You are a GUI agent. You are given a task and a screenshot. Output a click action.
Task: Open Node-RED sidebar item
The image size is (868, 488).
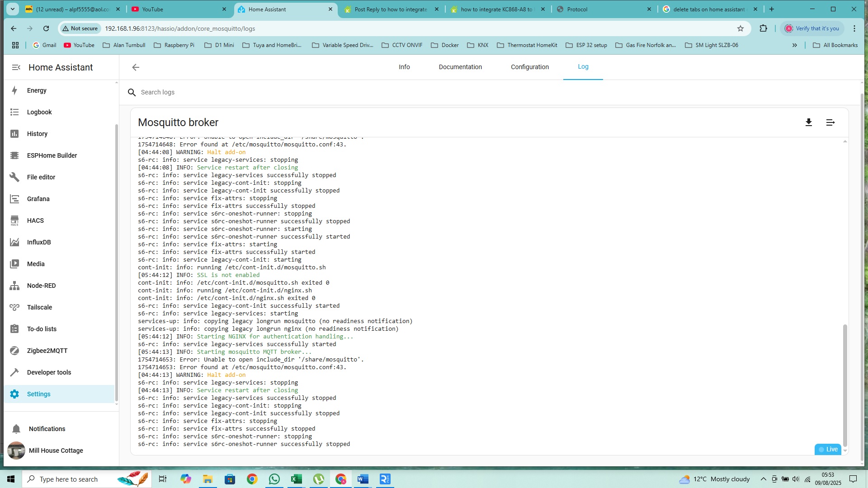point(41,286)
